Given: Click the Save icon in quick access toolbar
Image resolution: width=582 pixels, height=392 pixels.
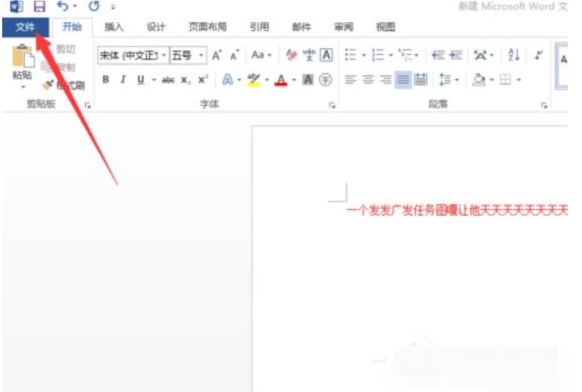Looking at the screenshot, I should (x=39, y=7).
